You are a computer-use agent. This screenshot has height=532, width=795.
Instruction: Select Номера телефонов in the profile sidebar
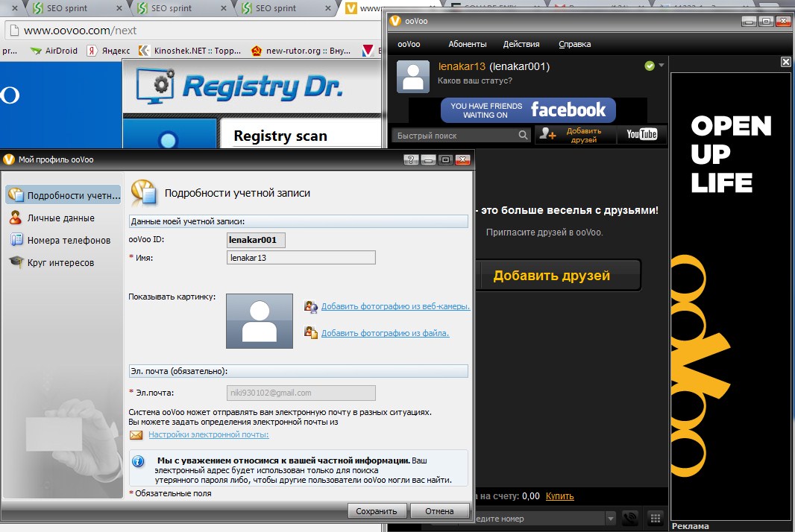(69, 240)
